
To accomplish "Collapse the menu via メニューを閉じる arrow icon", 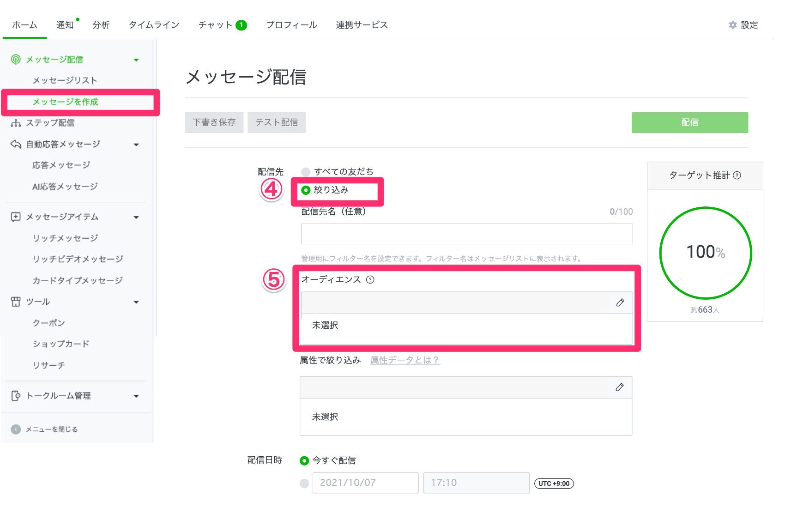I will coord(16,429).
